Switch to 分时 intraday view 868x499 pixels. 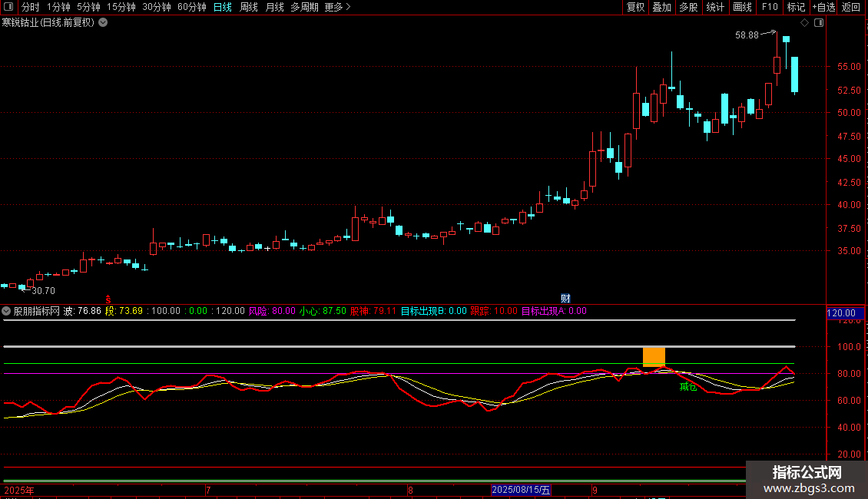pos(31,7)
